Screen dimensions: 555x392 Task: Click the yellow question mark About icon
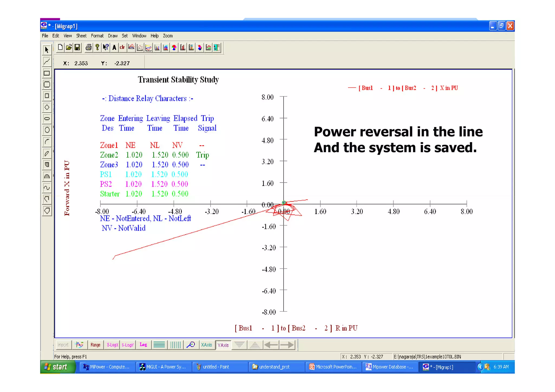point(97,48)
